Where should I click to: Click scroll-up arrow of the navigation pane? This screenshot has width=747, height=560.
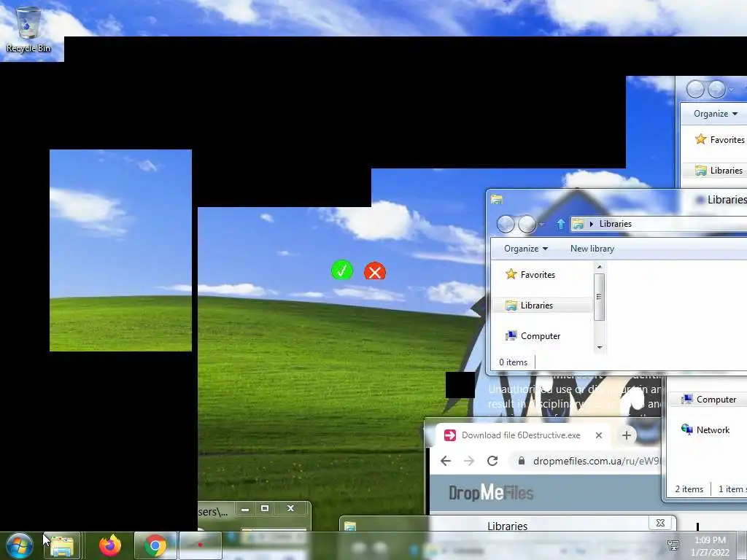click(x=600, y=267)
